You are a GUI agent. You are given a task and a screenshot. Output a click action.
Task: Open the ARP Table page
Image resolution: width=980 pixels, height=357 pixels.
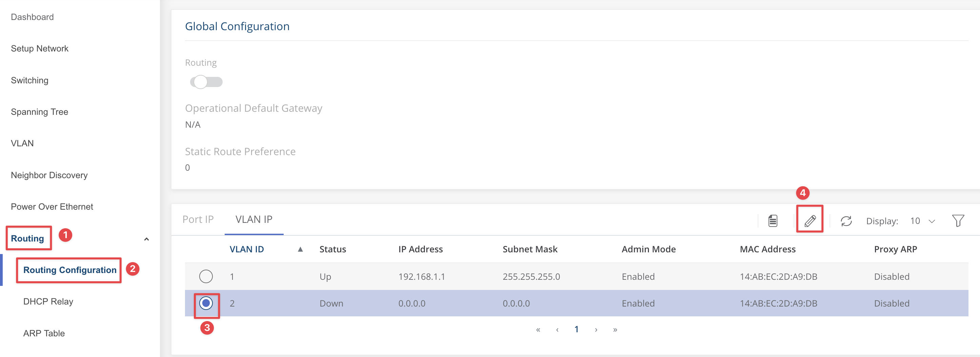(44, 333)
